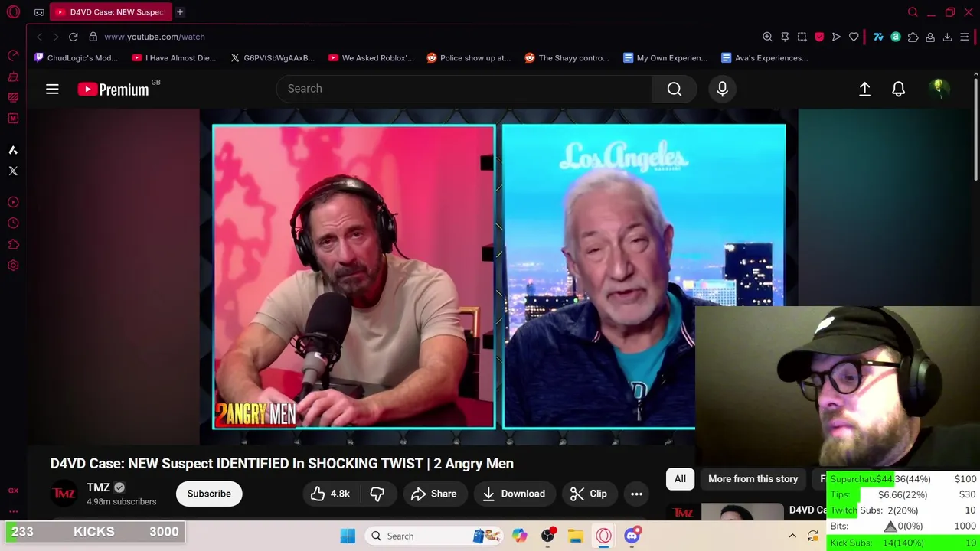This screenshot has width=980, height=551.
Task: Open the Player icon in sidebar
Action: pos(13,202)
